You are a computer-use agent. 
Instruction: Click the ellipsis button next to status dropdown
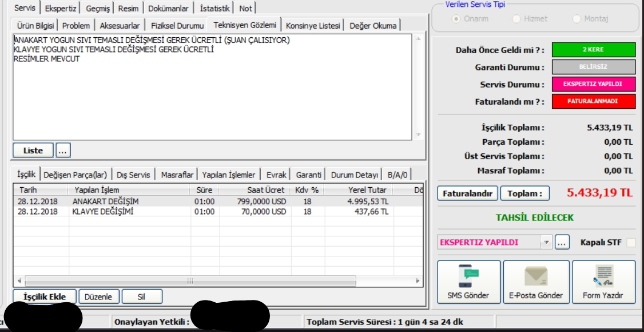pyautogui.click(x=562, y=243)
